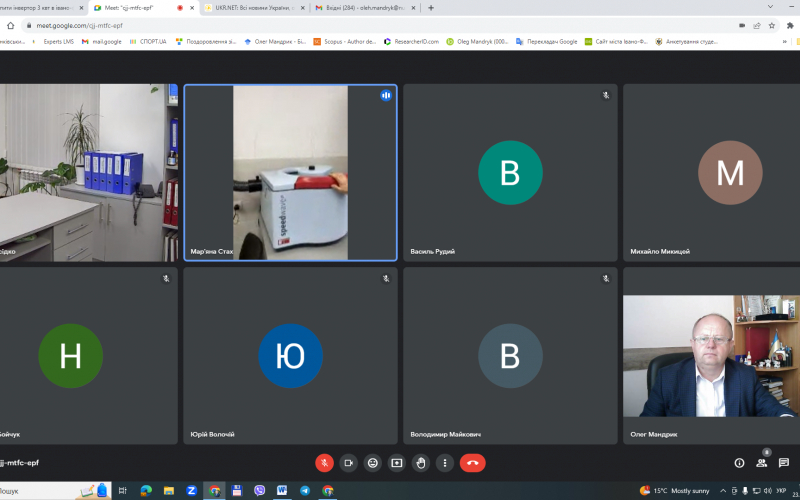Expand hidden system tray icons
Viewport: 800px width, 500px height.
pyautogui.click(x=723, y=491)
